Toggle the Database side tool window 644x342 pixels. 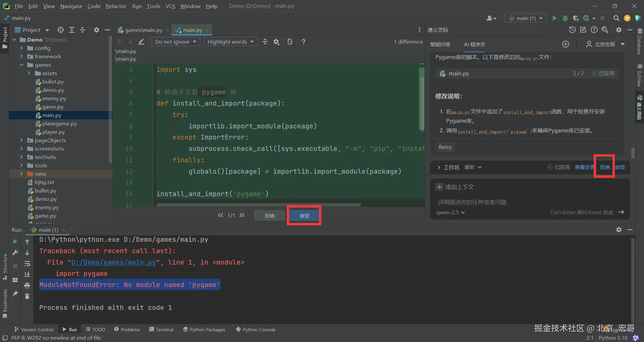(x=640, y=42)
